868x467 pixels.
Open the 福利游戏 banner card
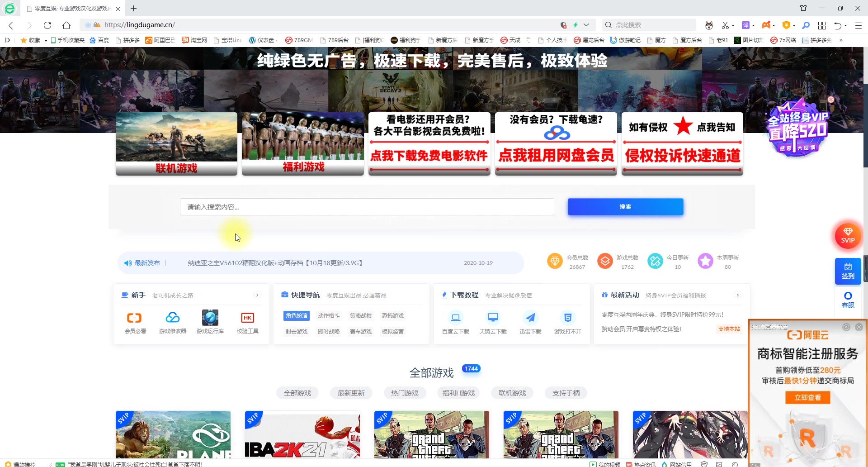click(x=303, y=144)
